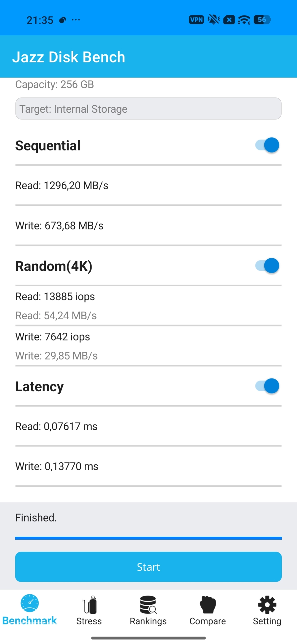Image resolution: width=297 pixels, height=644 pixels.
Task: Tap the VPN status bar icon
Action: pos(196,20)
